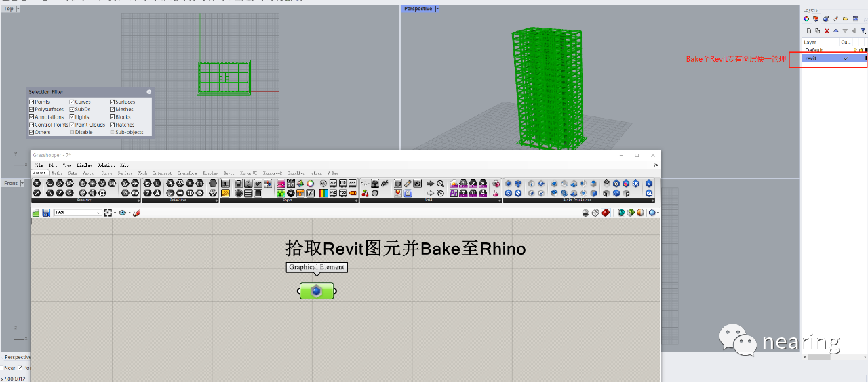Click the Front viewport title label
This screenshot has width=868, height=382.
[x=11, y=183]
